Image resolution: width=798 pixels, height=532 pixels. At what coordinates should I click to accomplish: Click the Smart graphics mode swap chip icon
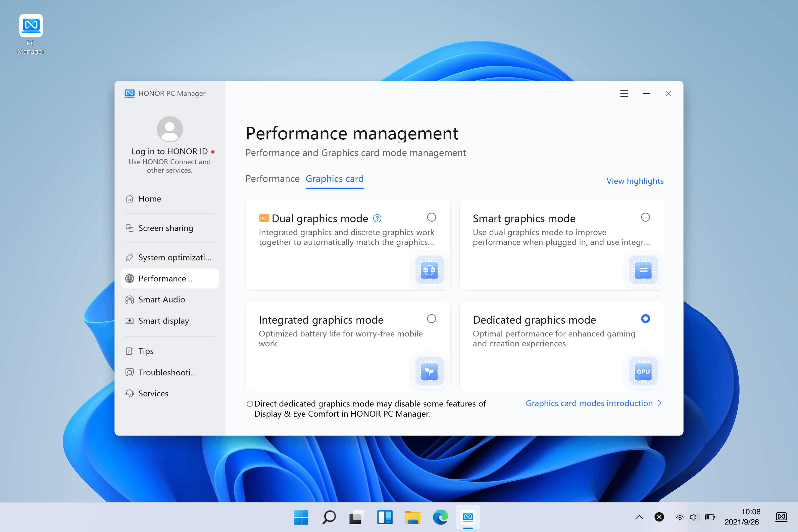(x=643, y=270)
